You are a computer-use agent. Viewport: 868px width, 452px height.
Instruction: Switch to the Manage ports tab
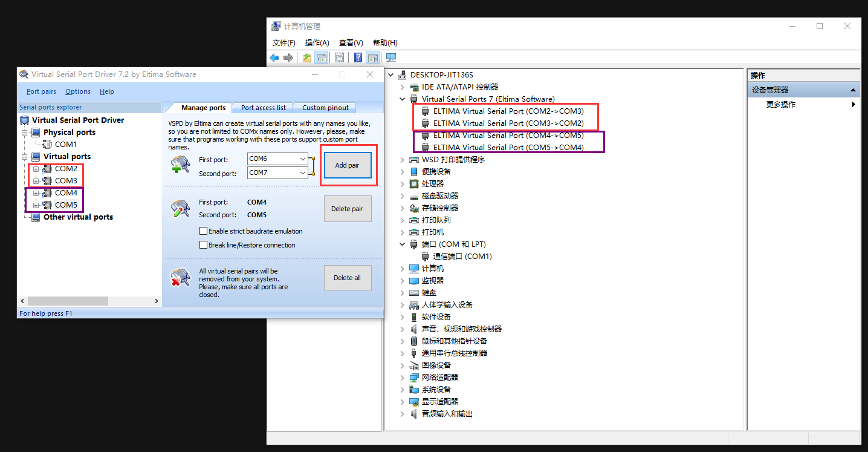(x=203, y=108)
